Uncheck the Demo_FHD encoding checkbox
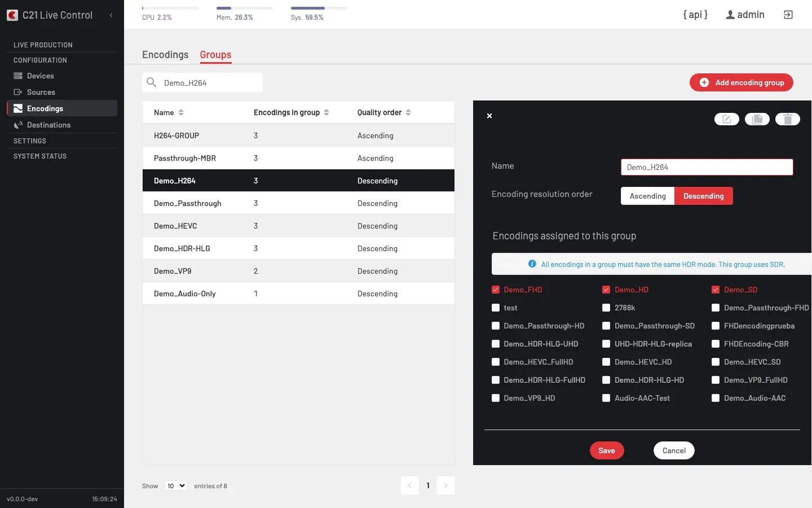 click(x=496, y=290)
